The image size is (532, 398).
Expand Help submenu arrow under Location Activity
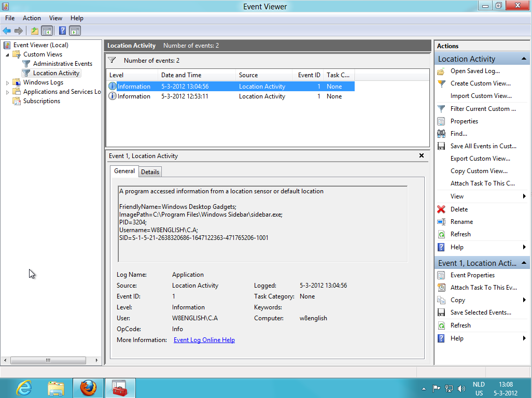(524, 247)
